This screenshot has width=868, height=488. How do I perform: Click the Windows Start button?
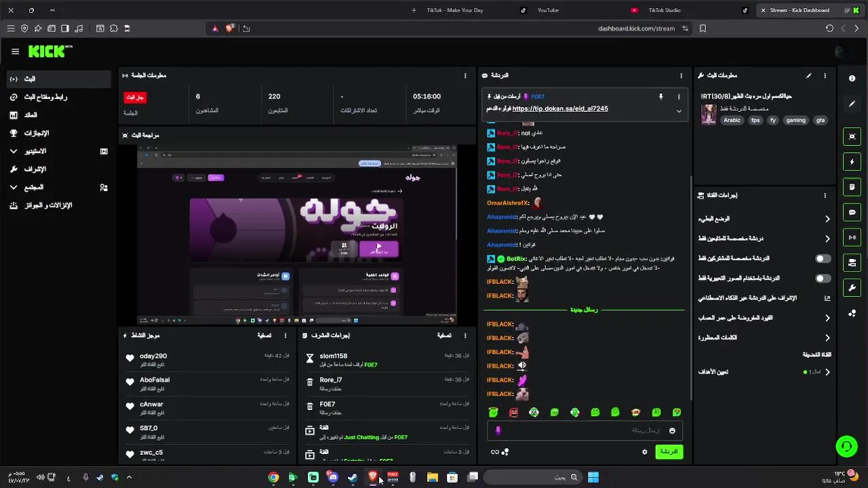coord(593,477)
